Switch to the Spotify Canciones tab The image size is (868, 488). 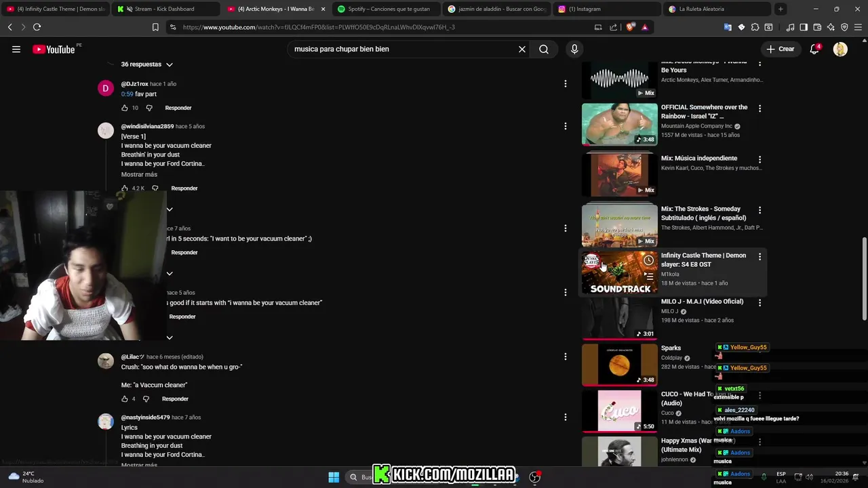[x=387, y=9]
